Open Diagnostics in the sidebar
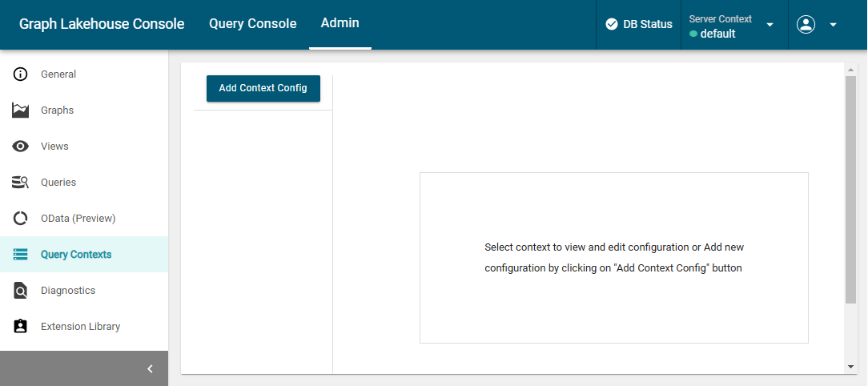 click(68, 291)
